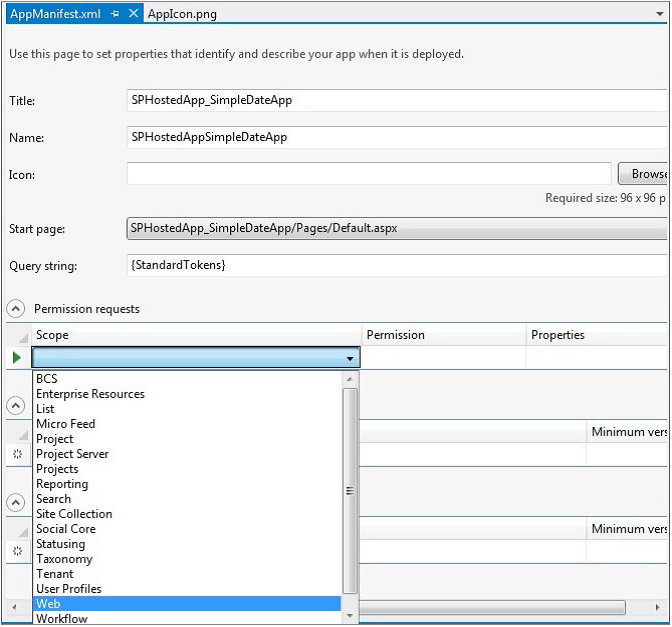
Task: Click the empty Permission cell in first row
Action: [x=444, y=357]
